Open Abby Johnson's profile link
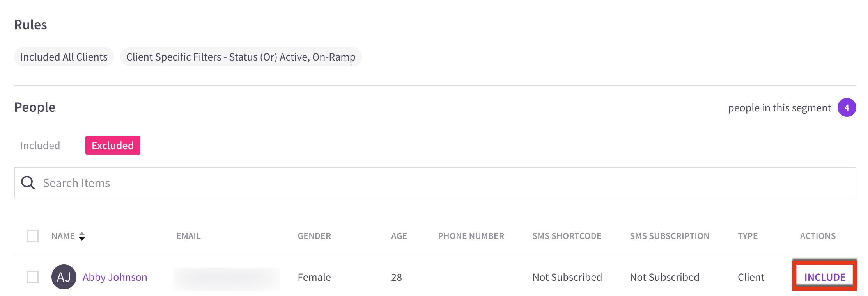 (115, 277)
